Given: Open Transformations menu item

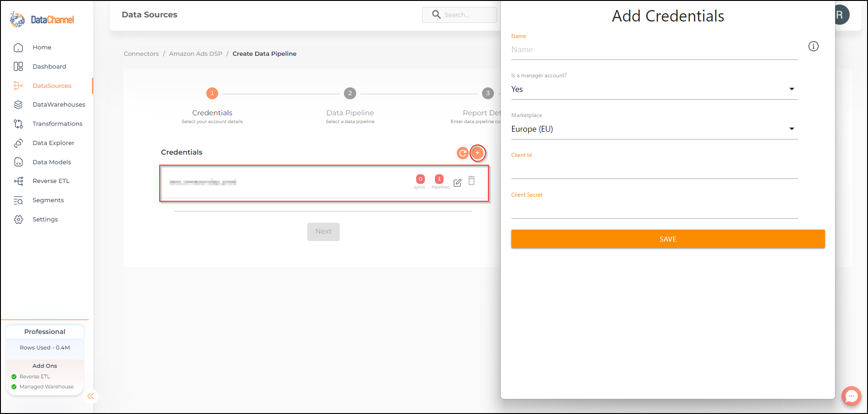Looking at the screenshot, I should coord(58,124).
